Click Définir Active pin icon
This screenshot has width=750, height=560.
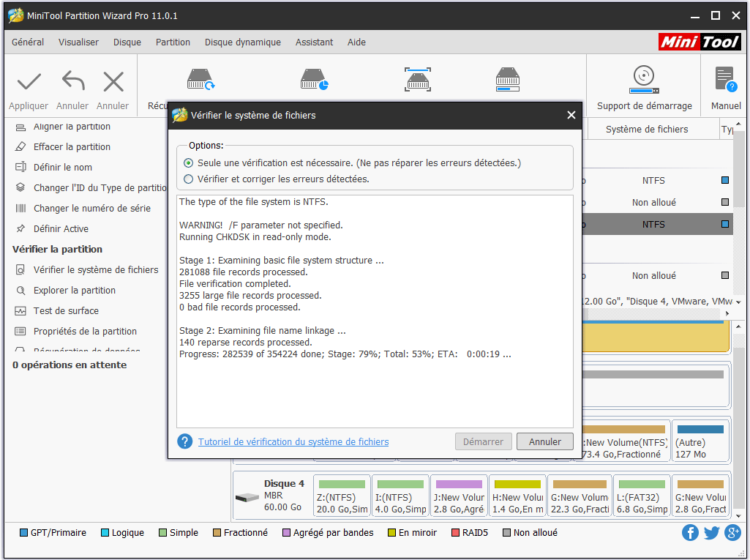click(x=20, y=228)
